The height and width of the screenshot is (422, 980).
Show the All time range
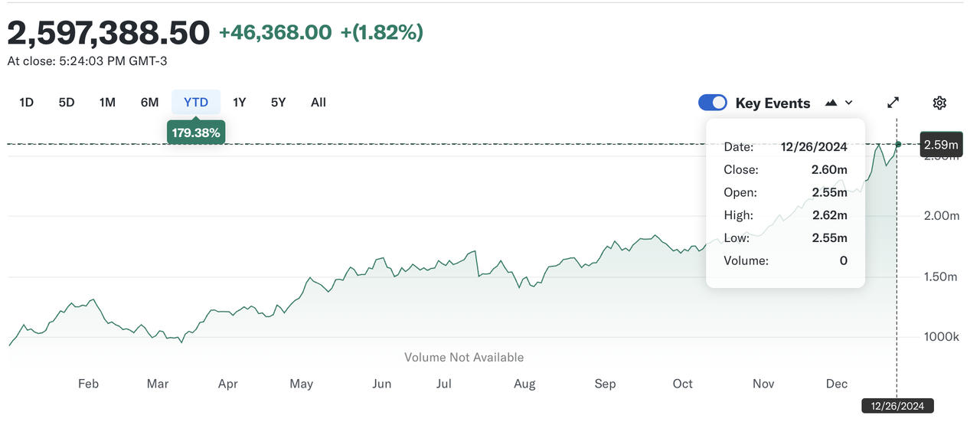pyautogui.click(x=318, y=102)
